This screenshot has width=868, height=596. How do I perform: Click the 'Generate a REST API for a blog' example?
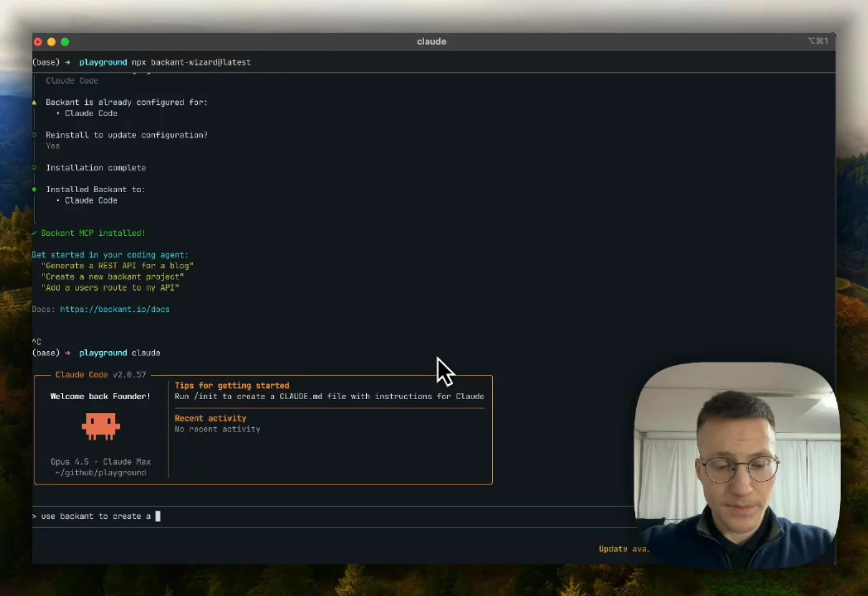pos(118,266)
